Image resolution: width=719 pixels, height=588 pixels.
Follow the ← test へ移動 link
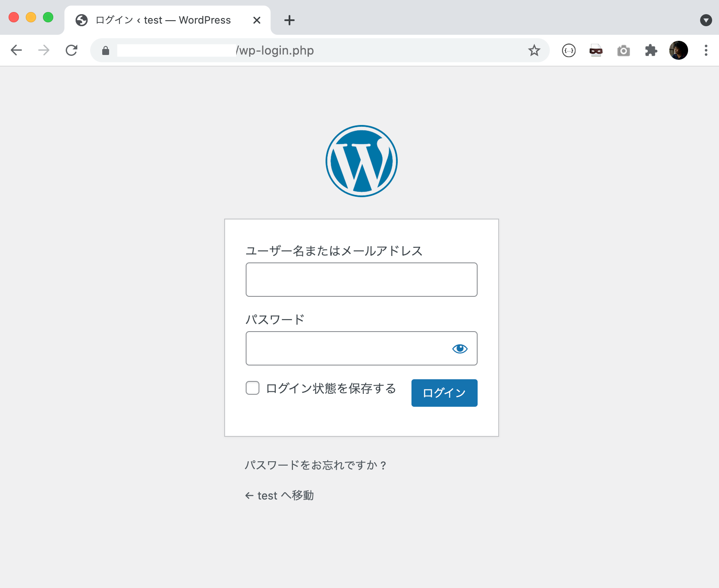(280, 496)
